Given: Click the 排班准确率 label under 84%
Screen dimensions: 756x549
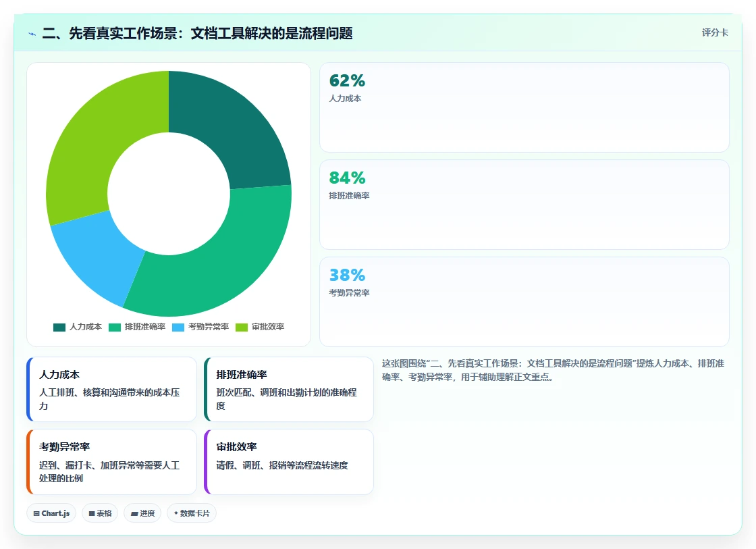Looking at the screenshot, I should [x=349, y=195].
